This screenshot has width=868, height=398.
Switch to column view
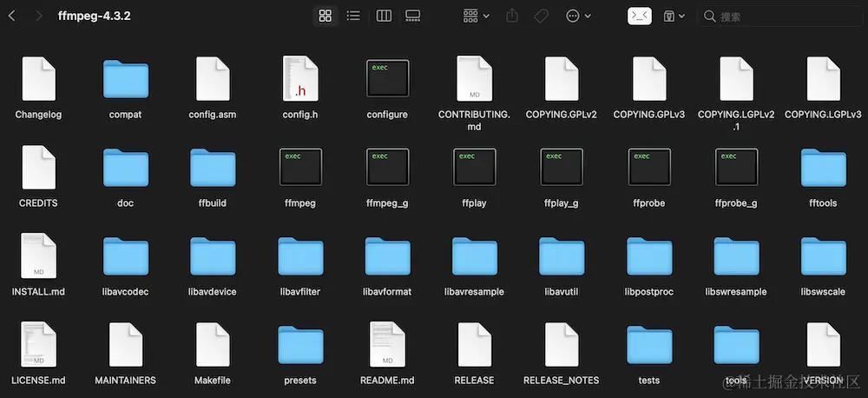click(x=384, y=16)
